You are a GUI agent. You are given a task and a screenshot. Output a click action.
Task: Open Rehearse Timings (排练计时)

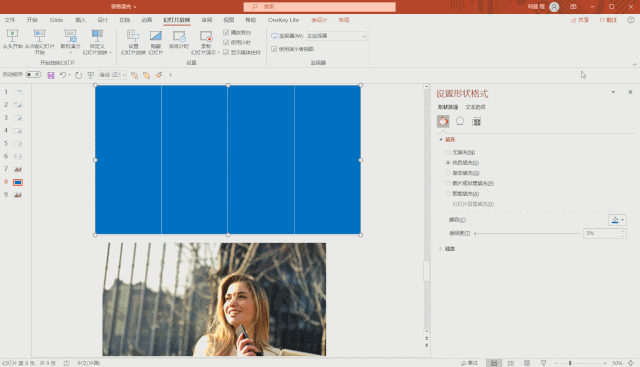point(178,40)
